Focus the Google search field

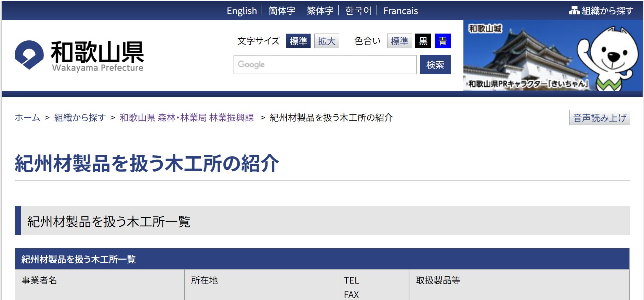click(x=325, y=64)
